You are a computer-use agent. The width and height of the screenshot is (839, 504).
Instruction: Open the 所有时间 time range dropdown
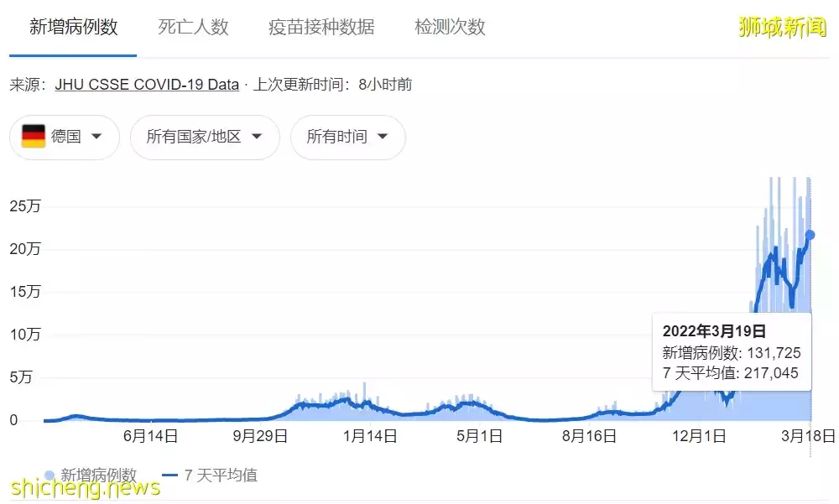(347, 138)
